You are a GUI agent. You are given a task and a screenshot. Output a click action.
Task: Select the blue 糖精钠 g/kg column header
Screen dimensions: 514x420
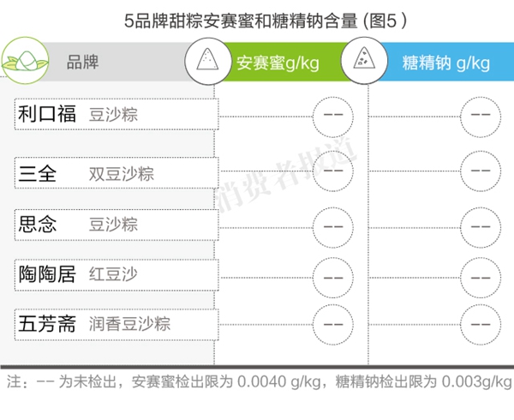445,63
